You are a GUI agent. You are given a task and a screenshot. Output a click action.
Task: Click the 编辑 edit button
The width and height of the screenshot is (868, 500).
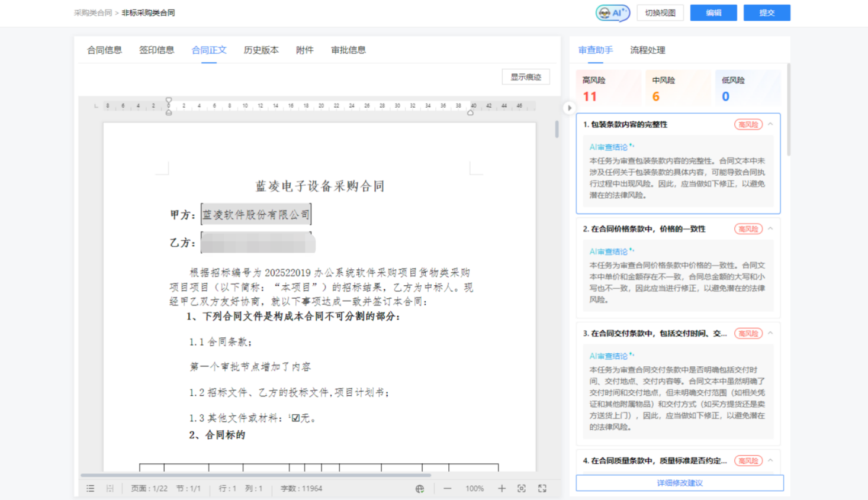tap(713, 12)
